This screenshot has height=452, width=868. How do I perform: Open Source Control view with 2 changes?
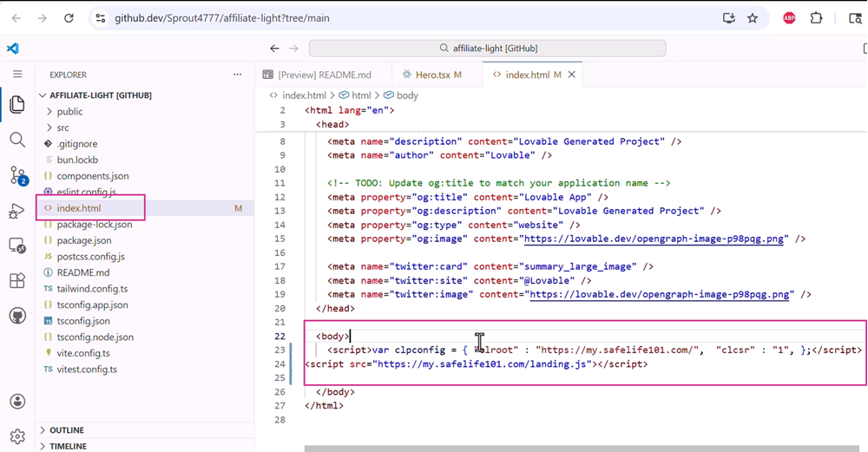click(x=17, y=175)
